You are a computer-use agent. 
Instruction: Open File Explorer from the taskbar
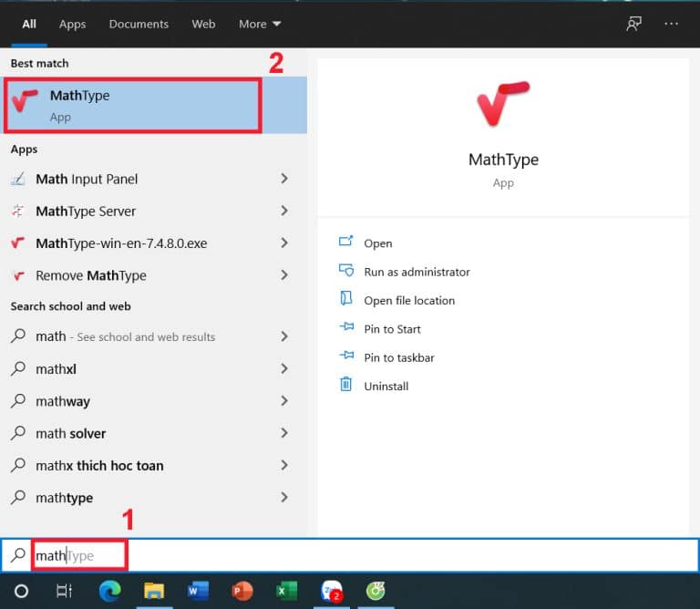[x=154, y=591]
